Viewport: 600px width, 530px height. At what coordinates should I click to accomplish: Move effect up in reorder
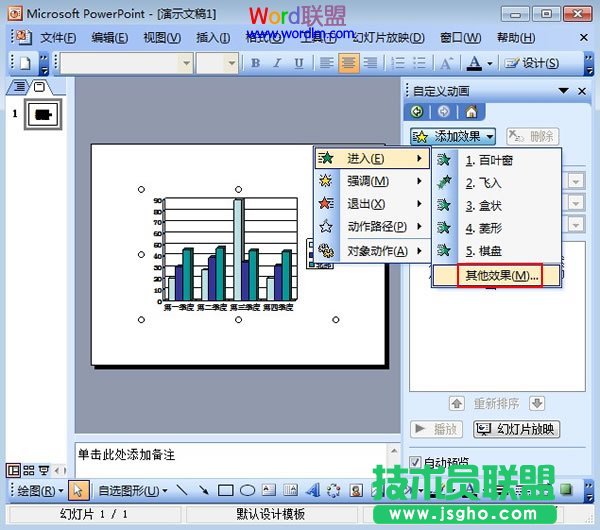[457, 403]
